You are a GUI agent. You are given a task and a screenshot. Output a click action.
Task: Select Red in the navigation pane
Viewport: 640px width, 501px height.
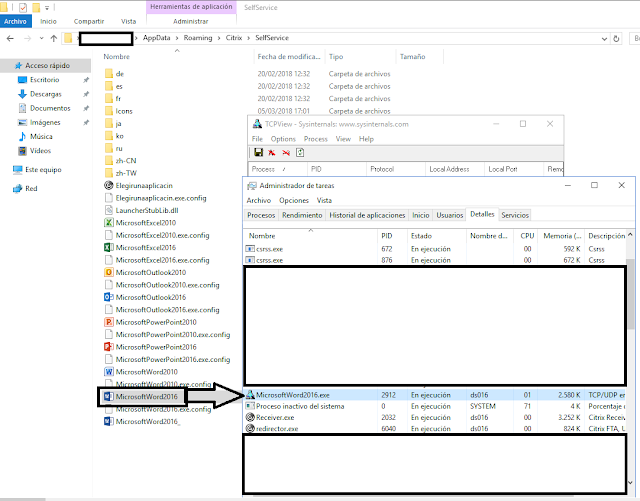[31, 188]
